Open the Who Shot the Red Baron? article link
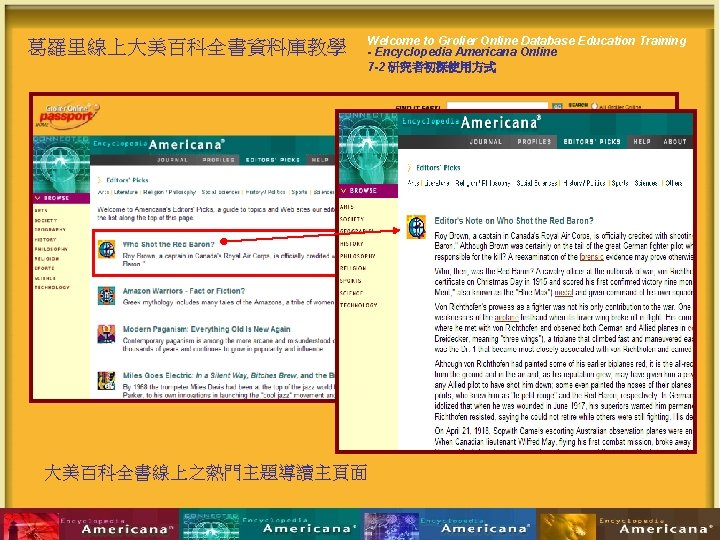This screenshot has height=540, width=720. tap(169, 244)
